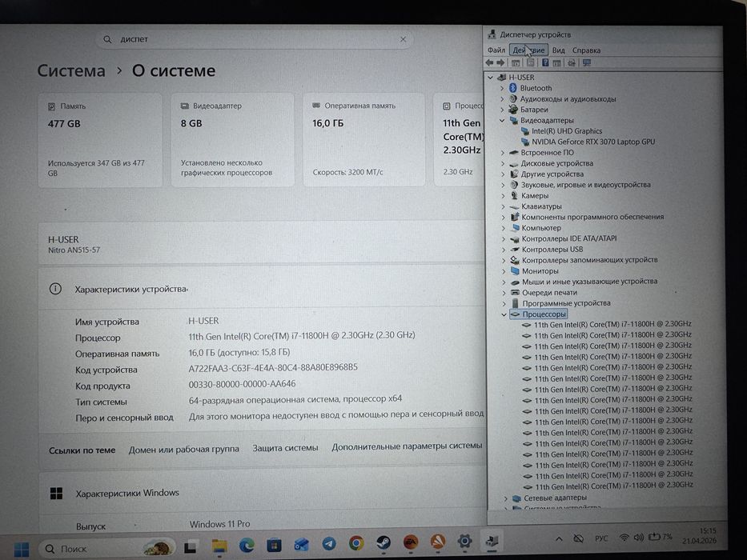
Task: Expand Аудиовходы и аудиовыходы category
Action: pos(502,99)
